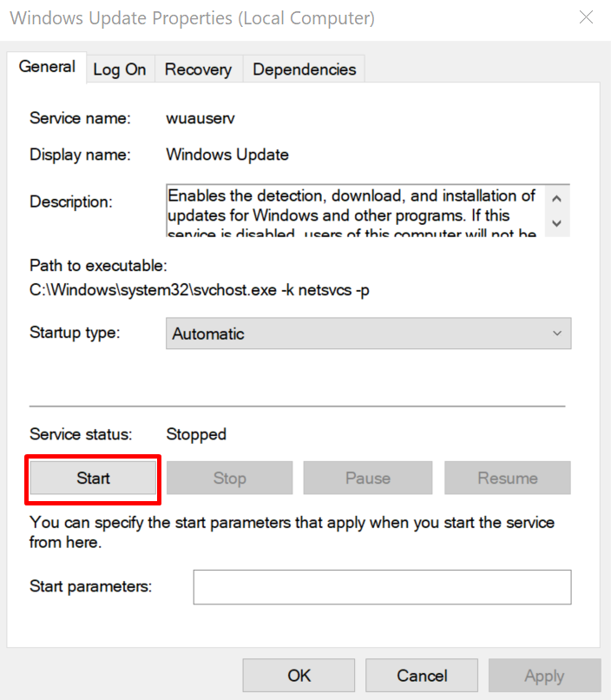
Task: Focus the Start parameters text field
Action: click(382, 587)
